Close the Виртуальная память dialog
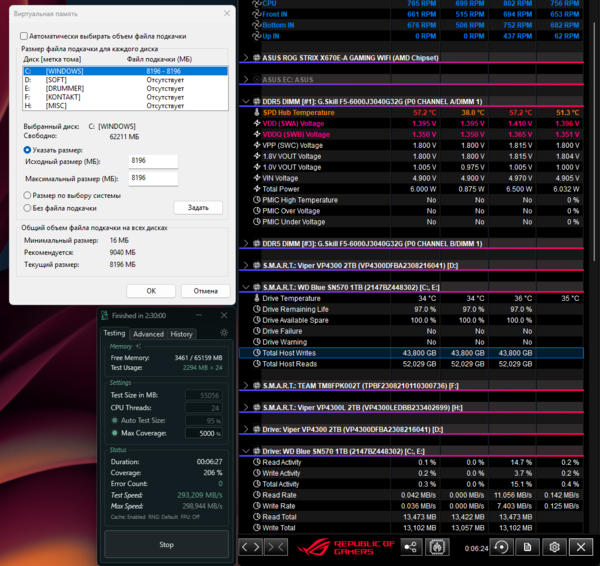Screen dimensions: 600x566 227,13
